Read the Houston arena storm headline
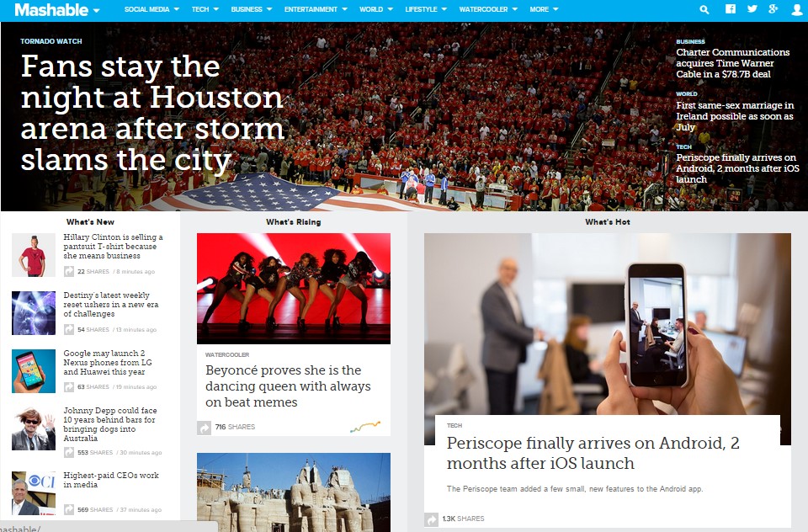Viewport: 808px width, 532px height. pyautogui.click(x=152, y=113)
